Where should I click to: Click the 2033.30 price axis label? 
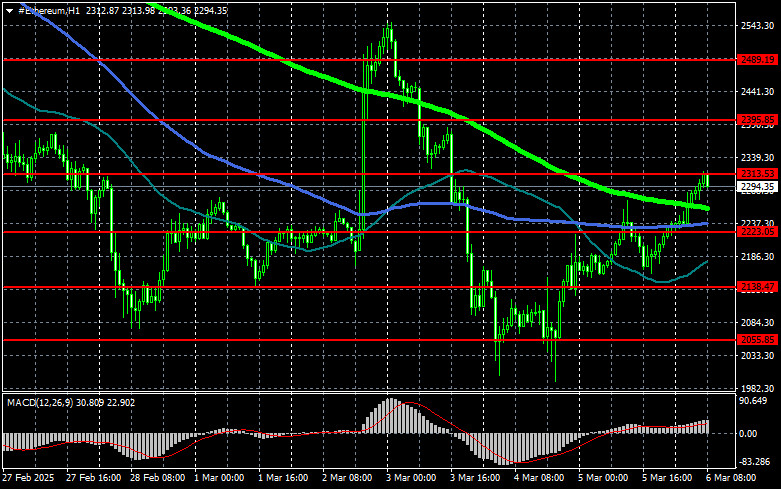click(x=757, y=356)
